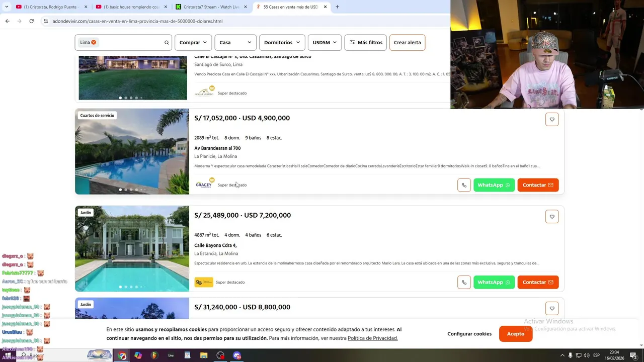Viewport: 644px width, 362px height.
Task: Switch to Cristorata, Rodrigo Puente YouTube tab
Action: [x=50, y=7]
